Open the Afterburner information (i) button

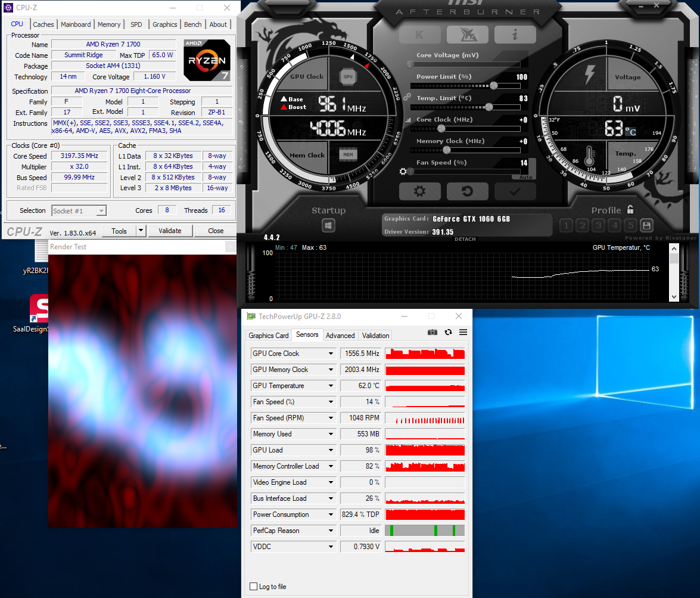[x=515, y=35]
